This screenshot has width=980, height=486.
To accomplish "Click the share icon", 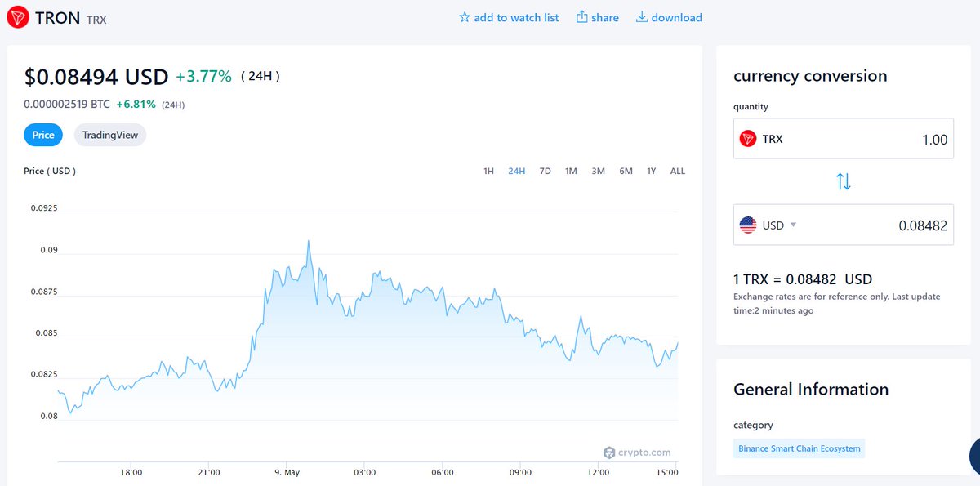I will point(582,17).
